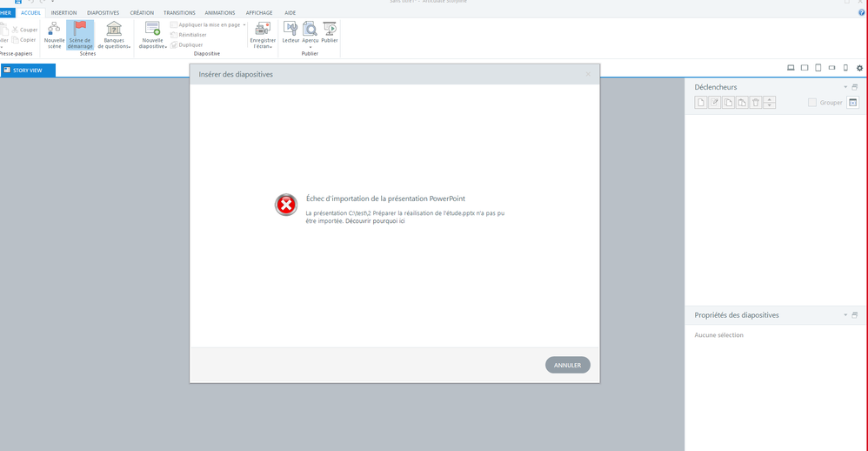
Task: Open the TRANSITIONS ribbon tab
Action: [179, 13]
